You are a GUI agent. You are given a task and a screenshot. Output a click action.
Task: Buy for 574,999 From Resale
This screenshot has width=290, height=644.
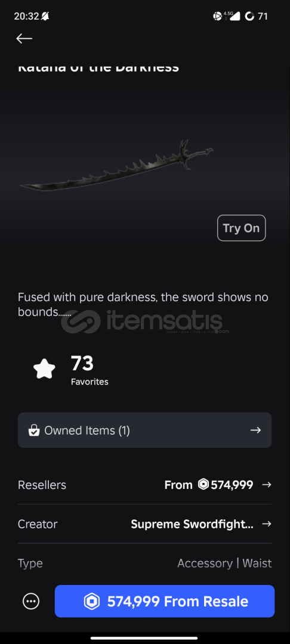(165, 601)
